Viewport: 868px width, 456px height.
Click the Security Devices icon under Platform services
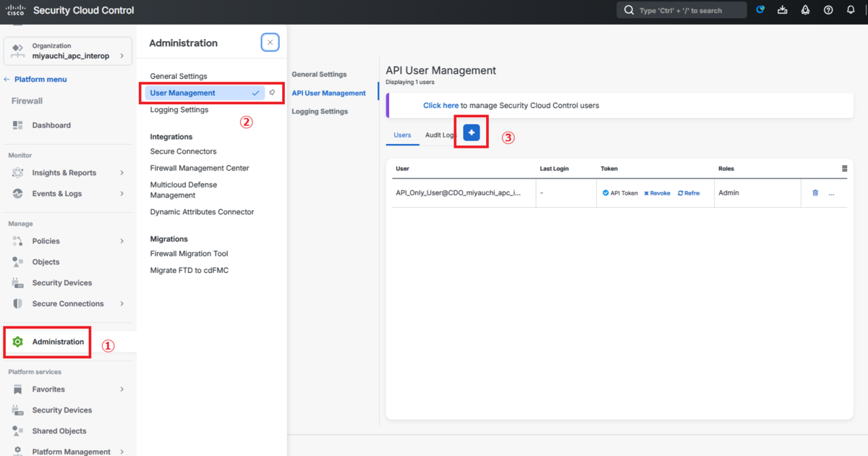(18, 410)
